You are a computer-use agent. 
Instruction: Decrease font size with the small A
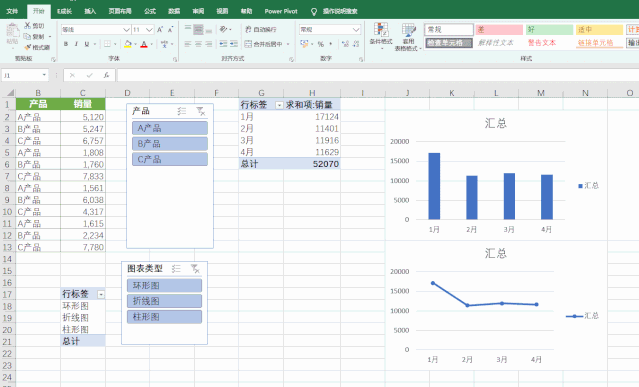pos(170,29)
